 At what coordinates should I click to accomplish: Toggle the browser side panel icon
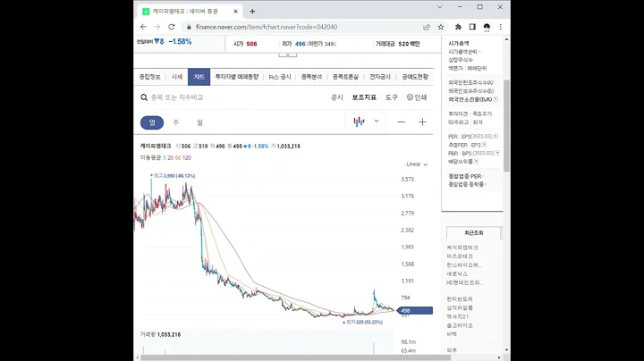(x=472, y=27)
